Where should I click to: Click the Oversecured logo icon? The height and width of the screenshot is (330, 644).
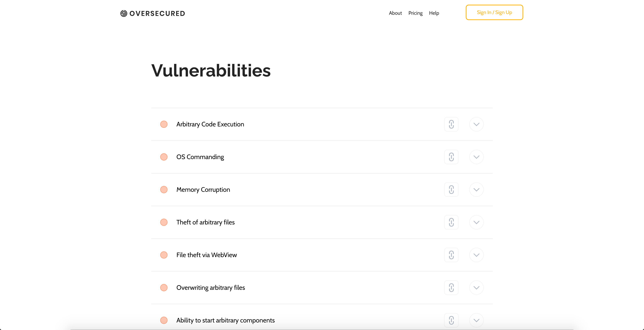point(123,13)
